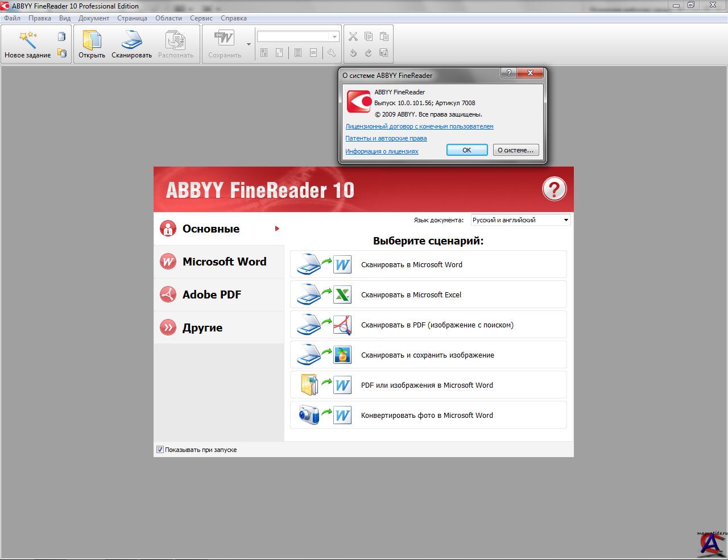728x560 pixels.
Task: Switch to the Adobe PDF tab
Action: coord(212,294)
